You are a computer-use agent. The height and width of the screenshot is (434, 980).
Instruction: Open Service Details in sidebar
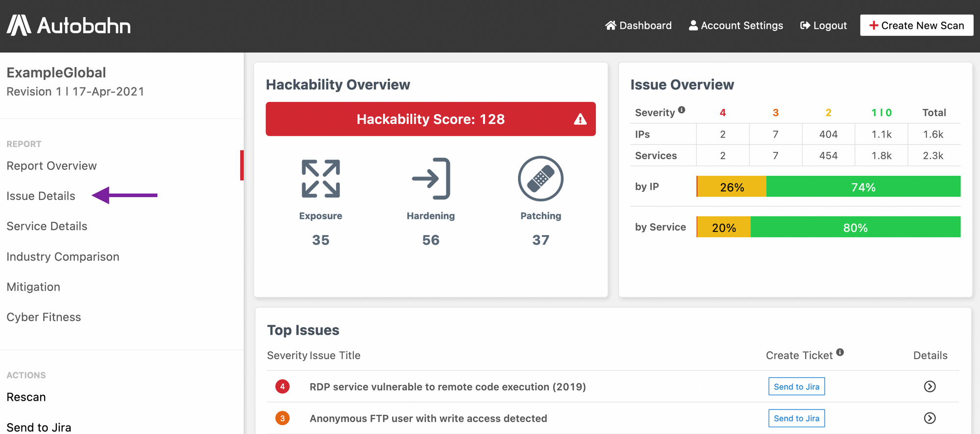[47, 226]
